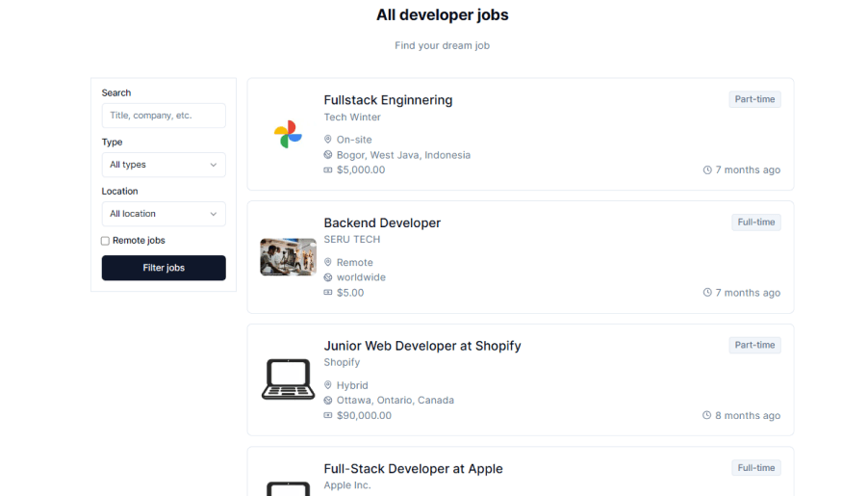Click the Shopify job laptop icon
Viewport: 868px width, 496px height.
click(288, 379)
